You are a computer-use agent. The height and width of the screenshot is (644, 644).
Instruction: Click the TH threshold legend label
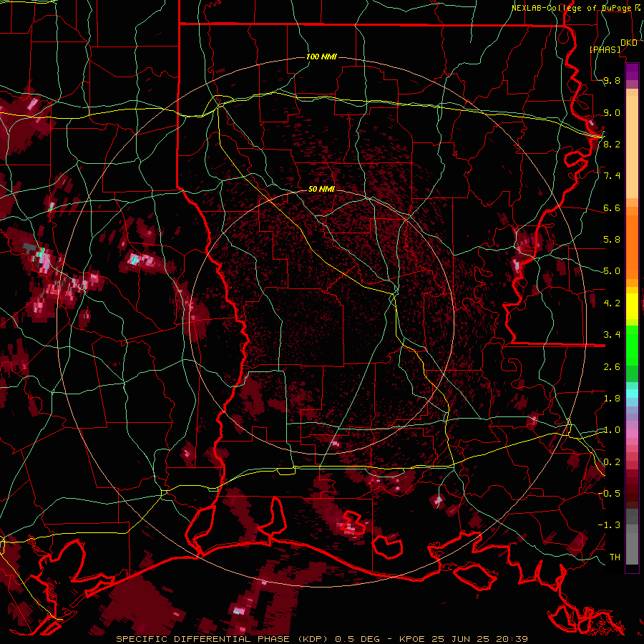[615, 557]
